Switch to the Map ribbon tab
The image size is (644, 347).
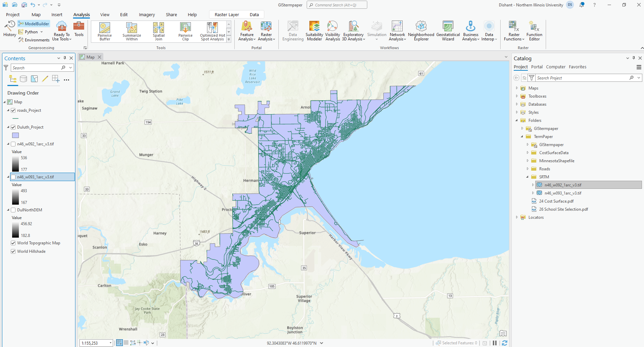36,14
